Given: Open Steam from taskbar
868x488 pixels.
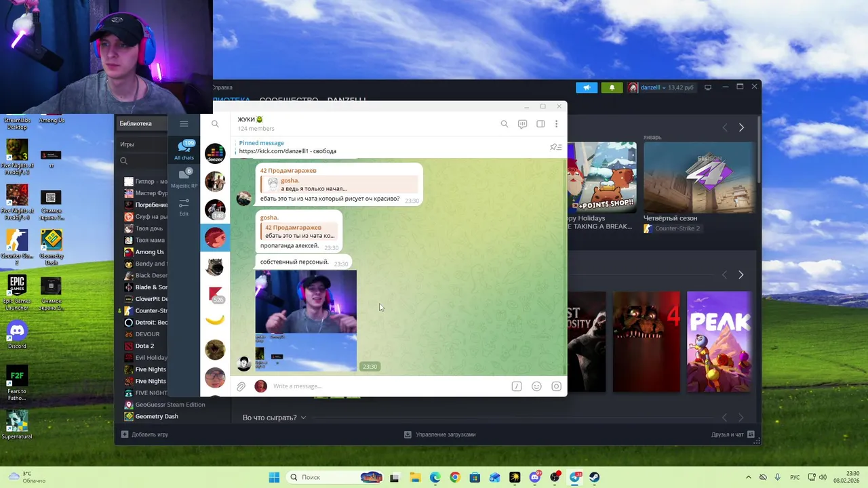Looking at the screenshot, I should tap(594, 477).
